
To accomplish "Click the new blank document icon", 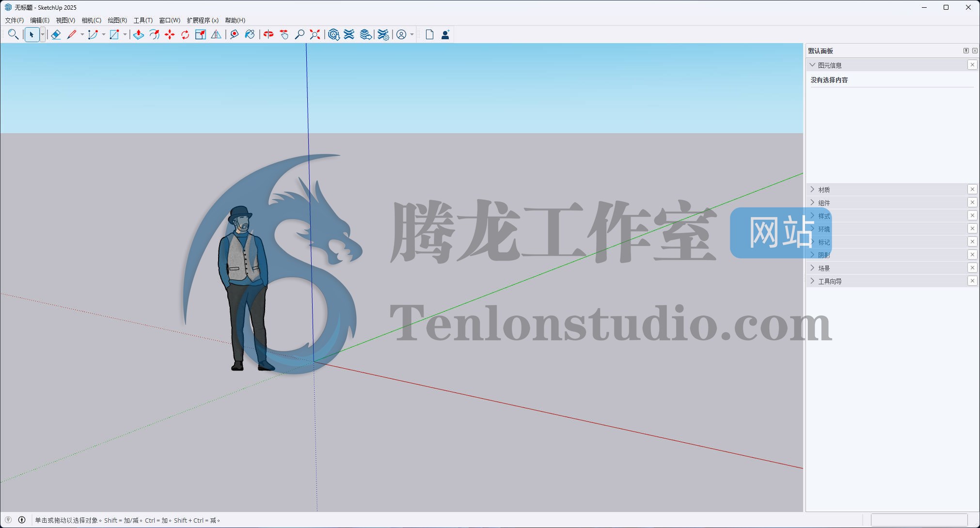I will click(429, 34).
